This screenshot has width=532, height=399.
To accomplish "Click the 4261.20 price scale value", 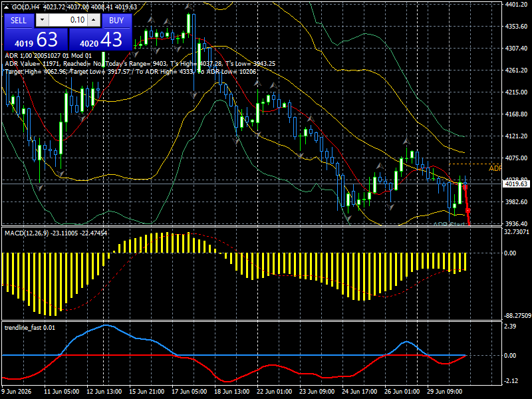I will pyautogui.click(x=516, y=70).
